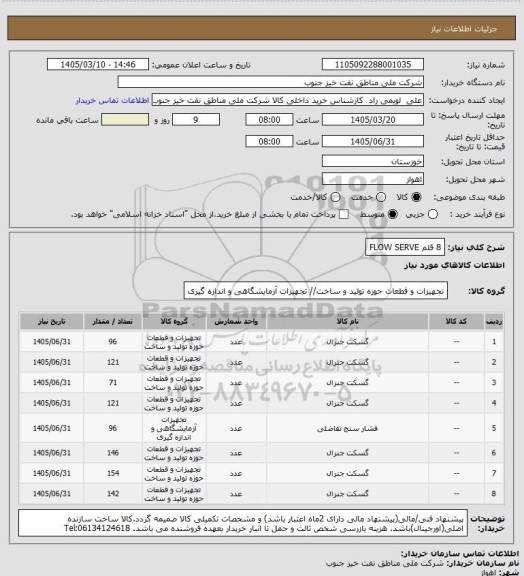Image resolution: width=524 pixels, height=576 pixels.
Task: Select the خدمت radio button
Action: [381, 197]
